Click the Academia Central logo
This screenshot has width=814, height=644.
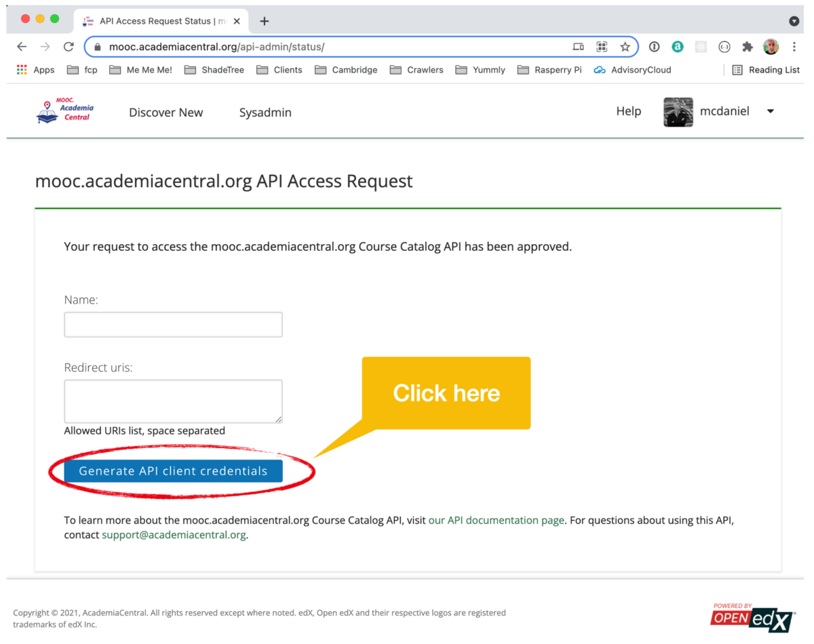(64, 111)
